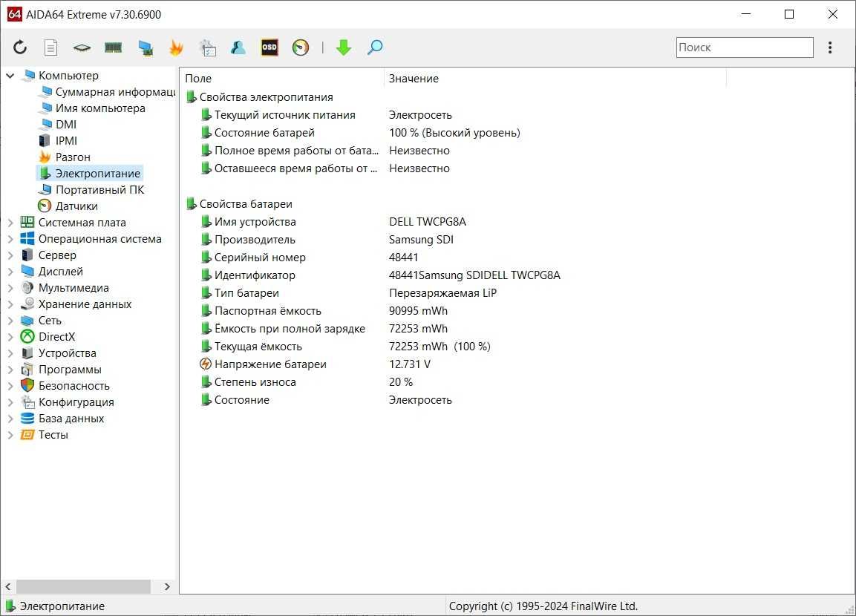Open the OSD panel icon
The image size is (856, 616).
point(269,47)
